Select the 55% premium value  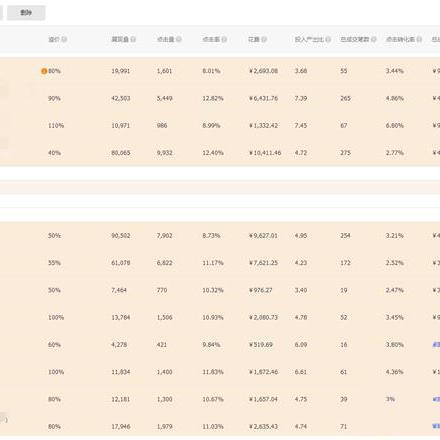click(54, 263)
